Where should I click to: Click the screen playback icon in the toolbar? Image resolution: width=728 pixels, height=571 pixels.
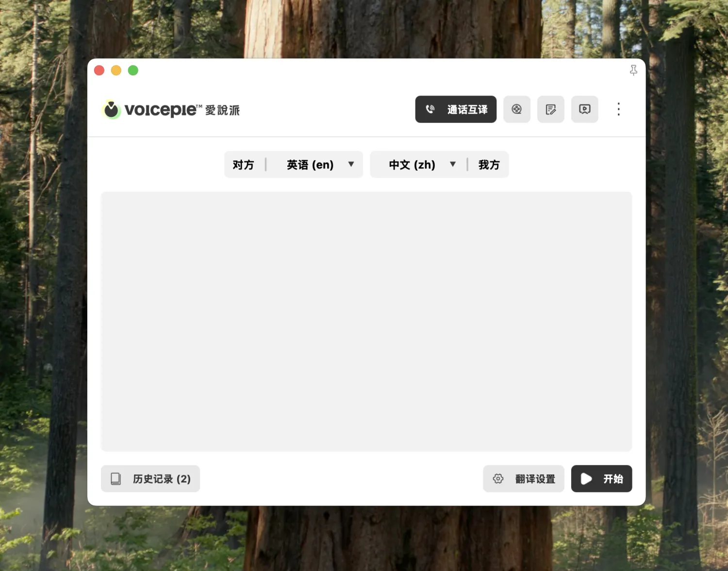click(584, 109)
